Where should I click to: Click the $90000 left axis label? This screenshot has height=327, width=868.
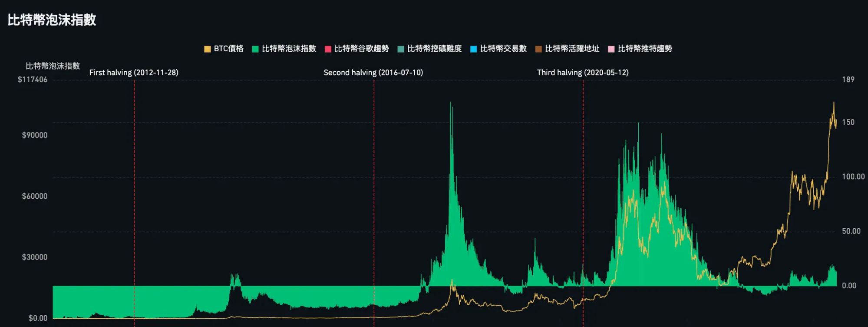click(x=35, y=135)
